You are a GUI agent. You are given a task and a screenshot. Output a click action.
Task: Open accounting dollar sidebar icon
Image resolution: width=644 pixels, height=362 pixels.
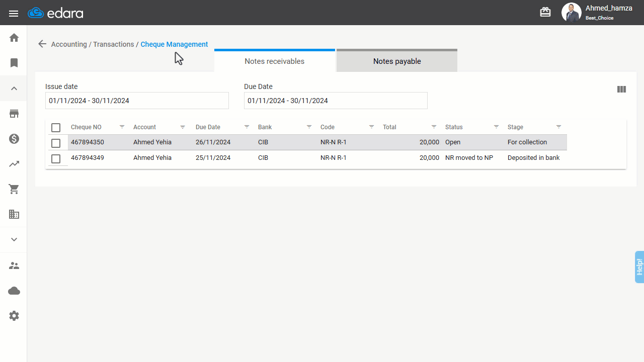pyautogui.click(x=14, y=139)
